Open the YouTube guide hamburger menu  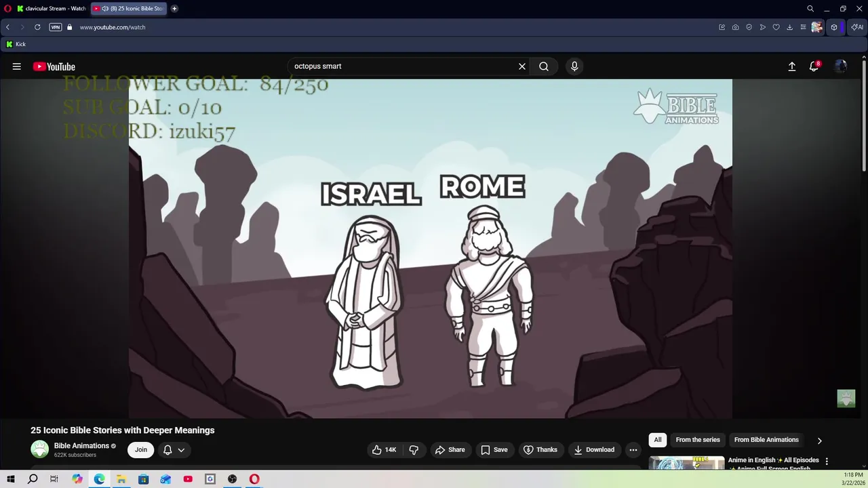pos(17,66)
